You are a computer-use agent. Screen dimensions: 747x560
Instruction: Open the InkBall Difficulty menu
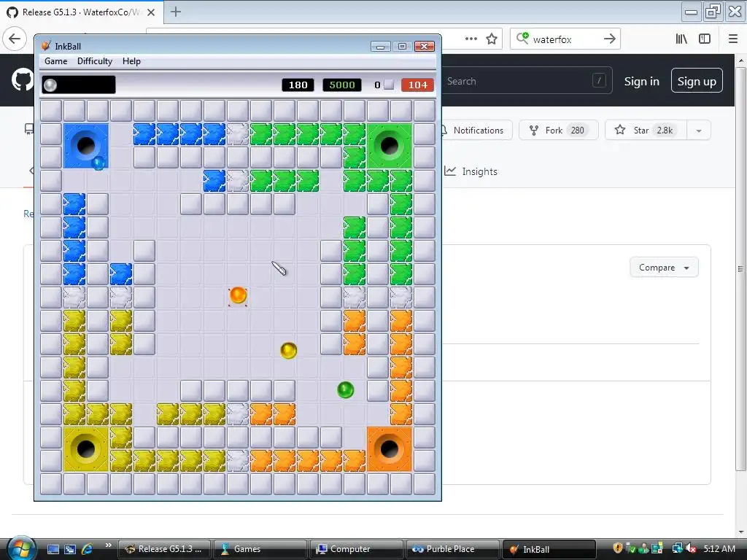[95, 61]
